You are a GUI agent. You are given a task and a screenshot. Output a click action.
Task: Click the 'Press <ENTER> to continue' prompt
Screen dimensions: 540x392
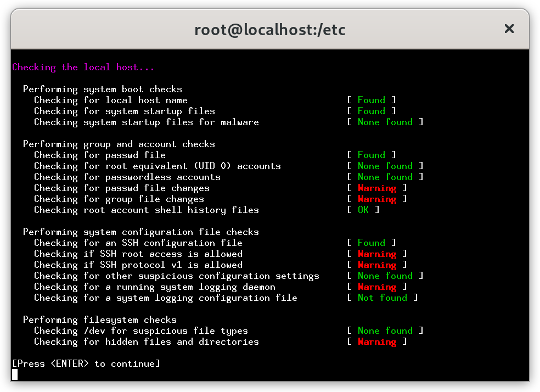click(86, 364)
